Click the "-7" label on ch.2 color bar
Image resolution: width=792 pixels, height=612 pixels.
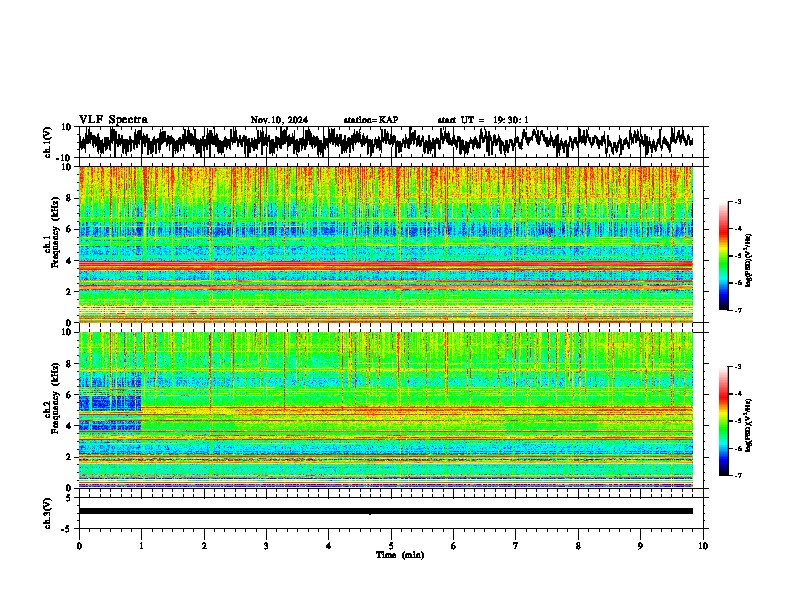pos(738,476)
